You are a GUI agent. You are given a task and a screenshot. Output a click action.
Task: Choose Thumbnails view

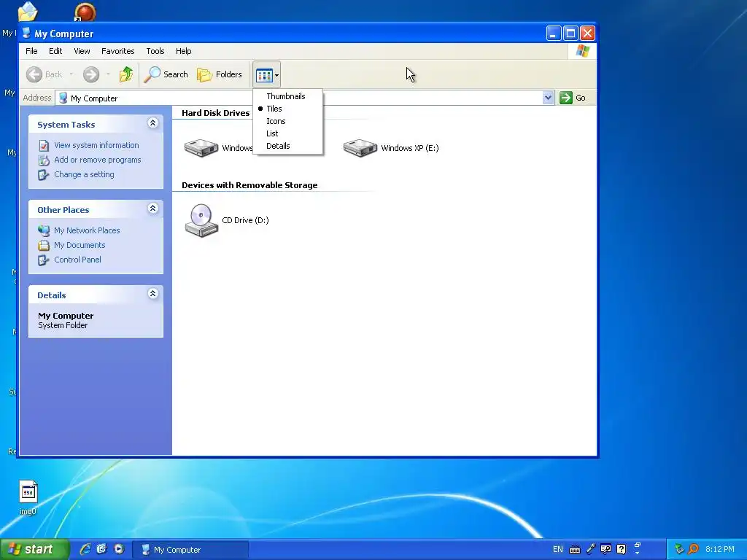click(286, 96)
